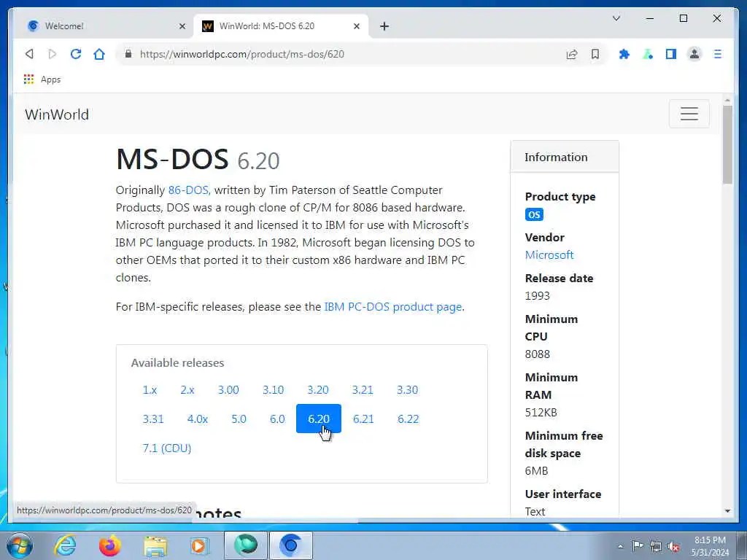Image resolution: width=747 pixels, height=560 pixels.
Task: Bookmark this page with the bookmark icon
Action: pyautogui.click(x=595, y=54)
